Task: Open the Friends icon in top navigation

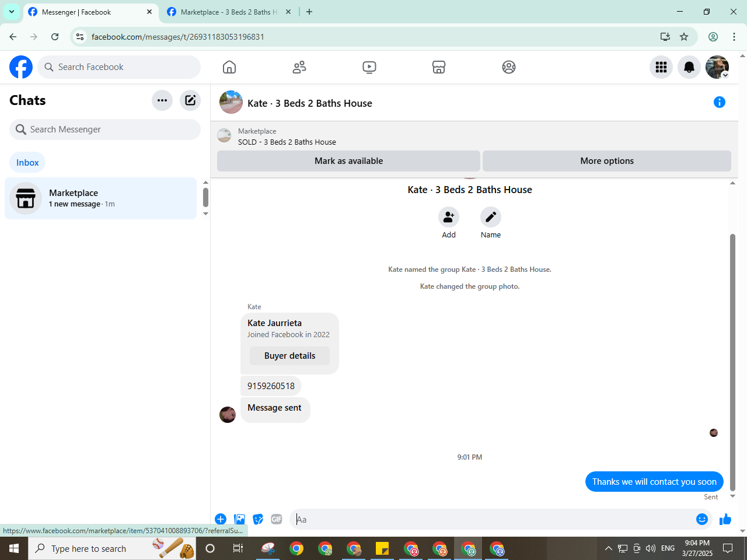Action: 299,67
